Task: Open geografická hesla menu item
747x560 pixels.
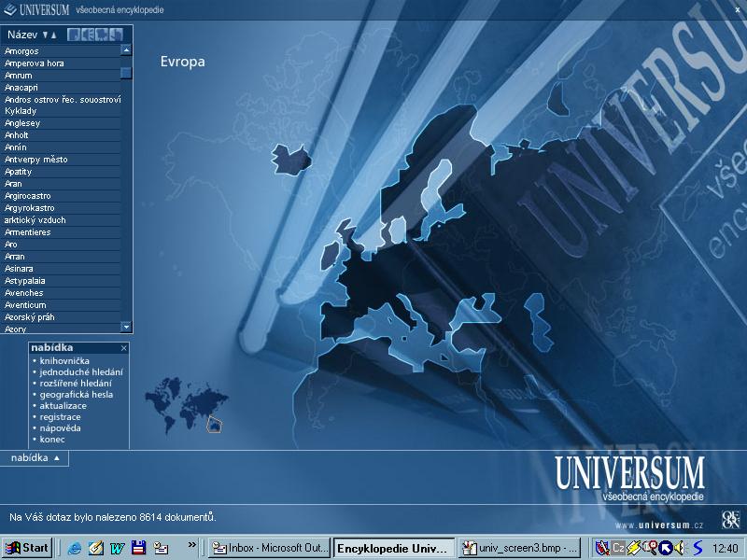Action: (77, 394)
